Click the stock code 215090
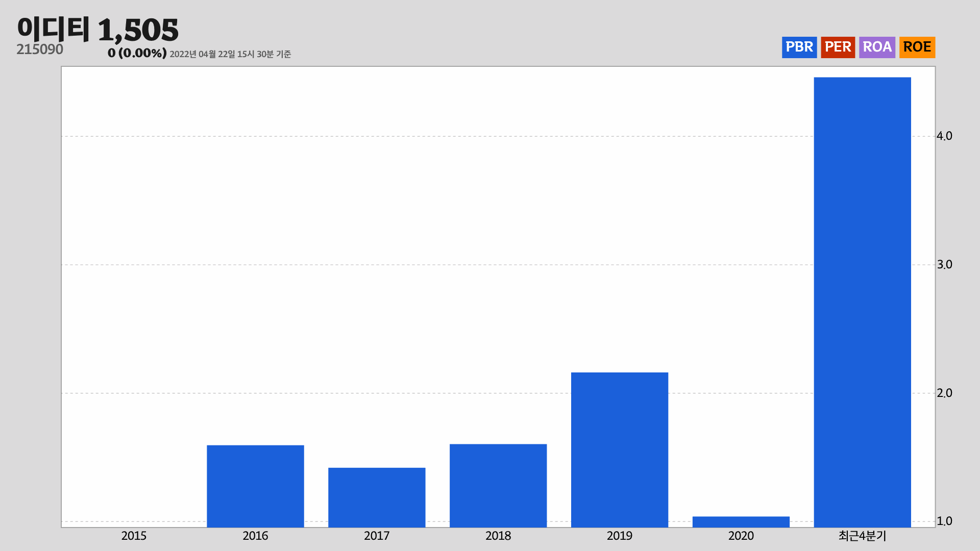Viewport: 980px width, 551px height. click(x=40, y=49)
